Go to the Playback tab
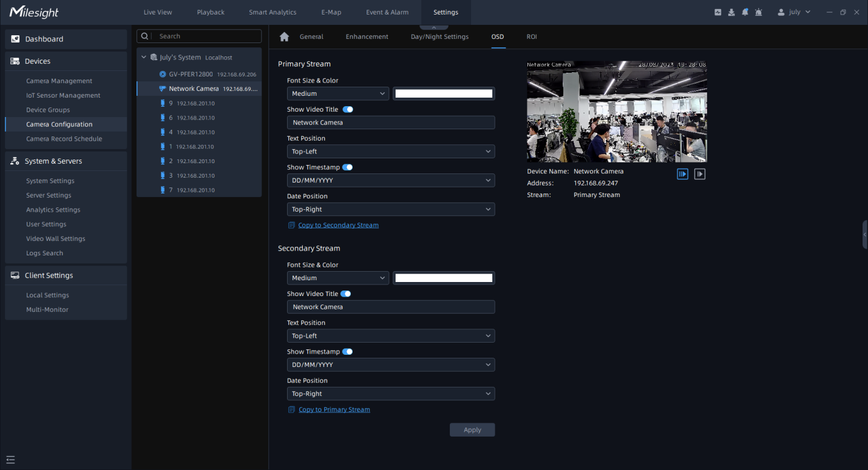 coord(211,12)
